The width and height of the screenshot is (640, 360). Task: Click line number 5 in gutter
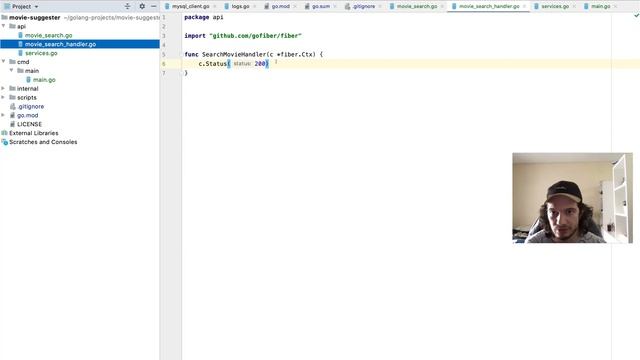click(164, 54)
